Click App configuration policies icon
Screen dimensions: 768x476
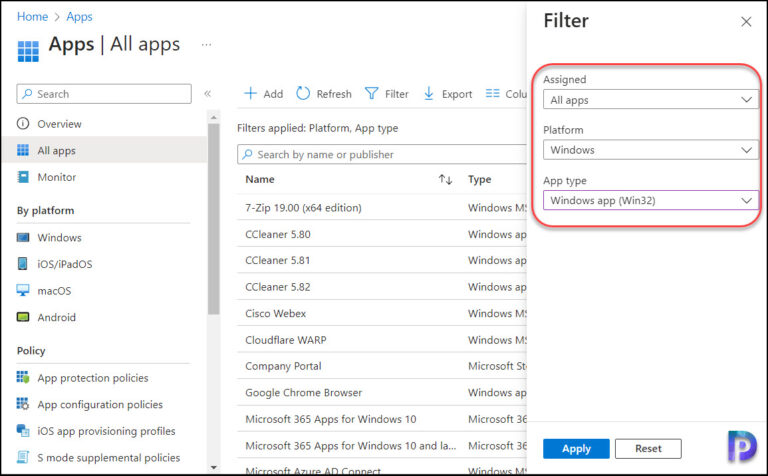(x=23, y=404)
